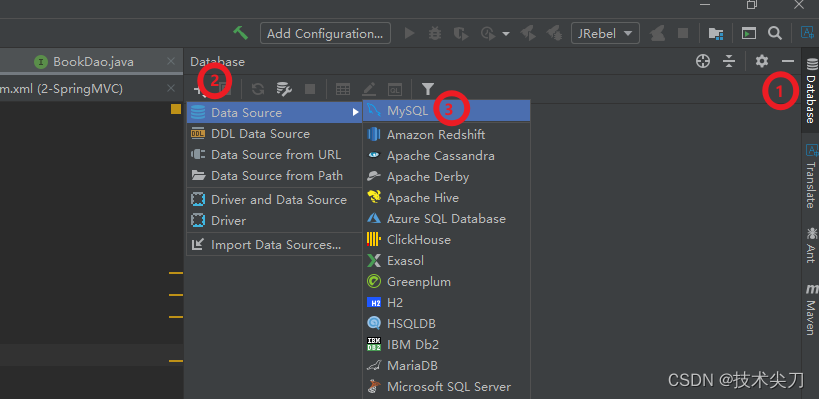Close the m.xml (2-SpringMVC) tab
This screenshot has height=399, width=819.
(x=171, y=88)
